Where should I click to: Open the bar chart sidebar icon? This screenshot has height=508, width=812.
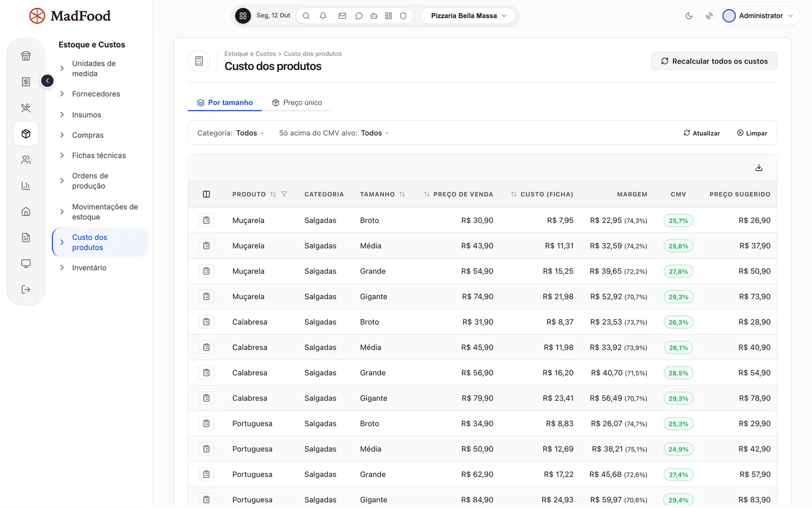[x=26, y=186]
